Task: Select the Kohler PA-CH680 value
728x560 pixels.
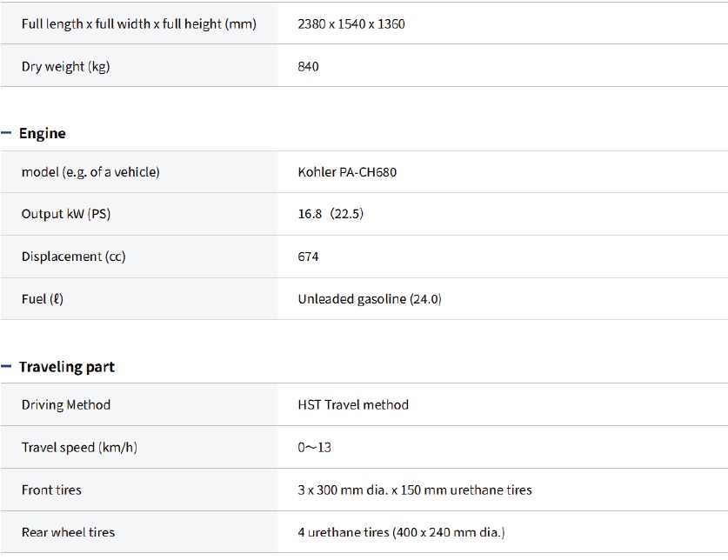Action: tap(348, 172)
